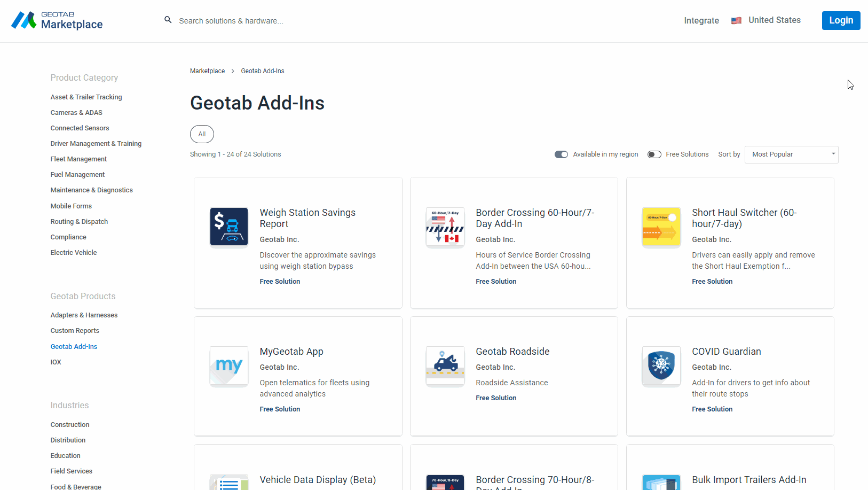Select 'Geotab Add-Ins' in the sidebar
The width and height of the screenshot is (868, 490).
(74, 346)
